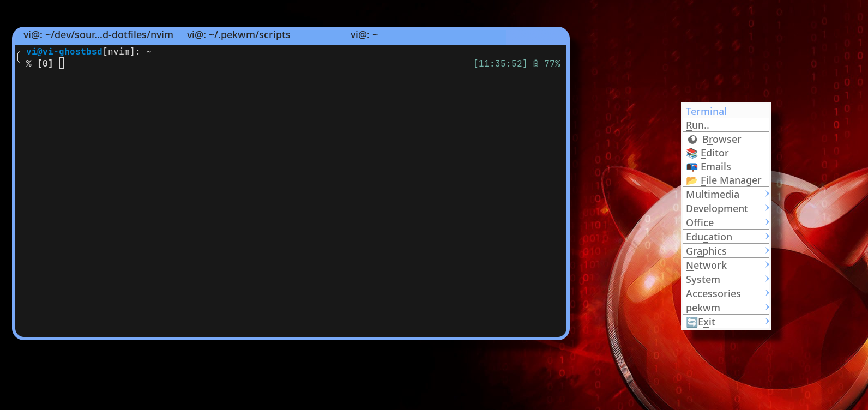Click the Editor books icon
The image size is (868, 410).
pos(692,153)
